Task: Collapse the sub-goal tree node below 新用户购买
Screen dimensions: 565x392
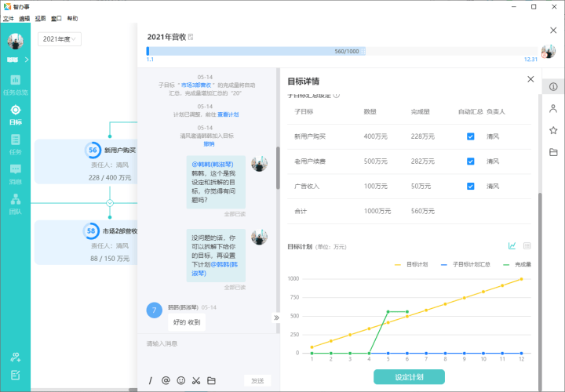Action: click(110, 202)
